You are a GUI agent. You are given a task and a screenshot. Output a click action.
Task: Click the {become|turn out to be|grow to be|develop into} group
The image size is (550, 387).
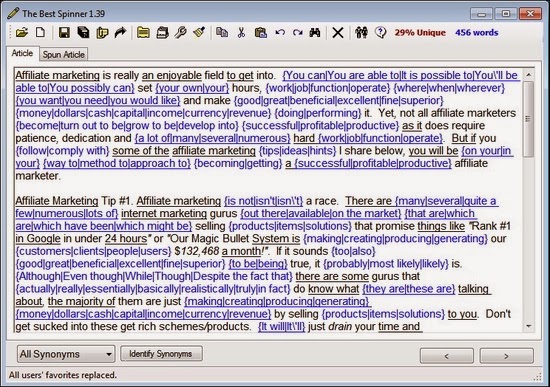[127, 125]
